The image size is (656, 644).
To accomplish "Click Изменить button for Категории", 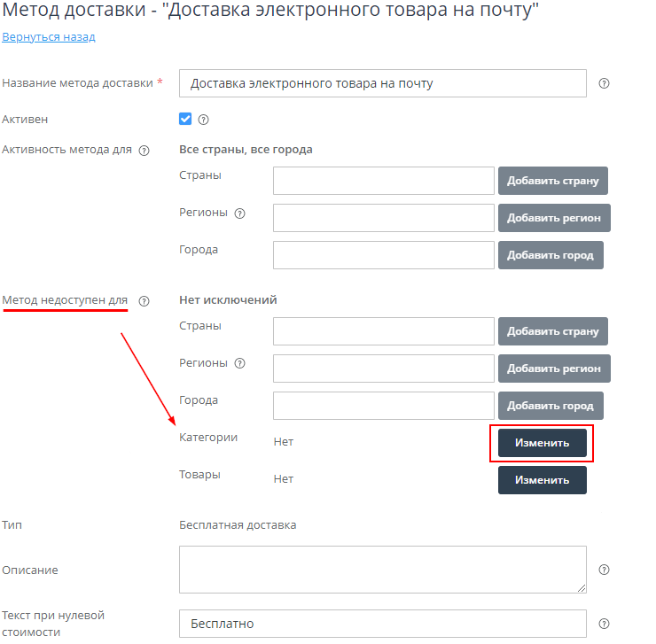I will click(x=542, y=443).
